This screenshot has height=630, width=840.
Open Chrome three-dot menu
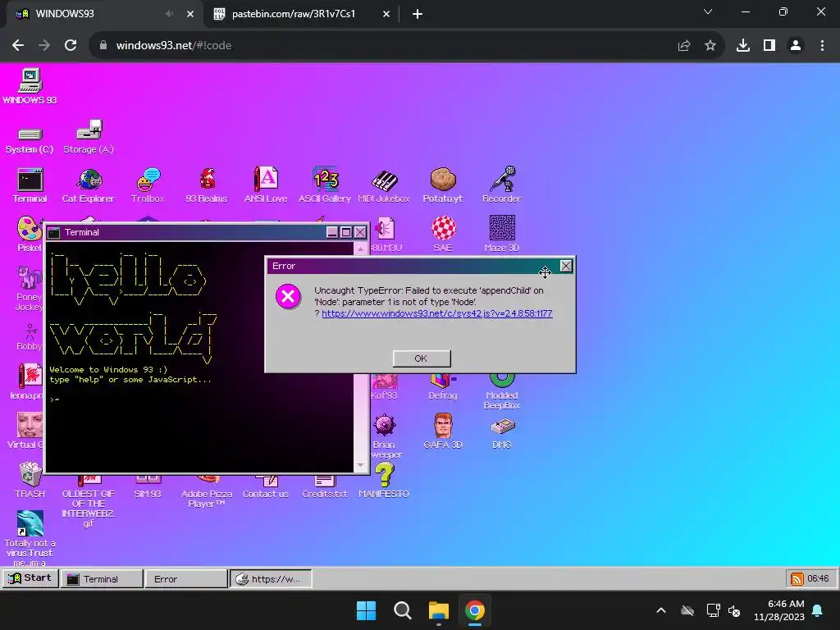coord(822,46)
